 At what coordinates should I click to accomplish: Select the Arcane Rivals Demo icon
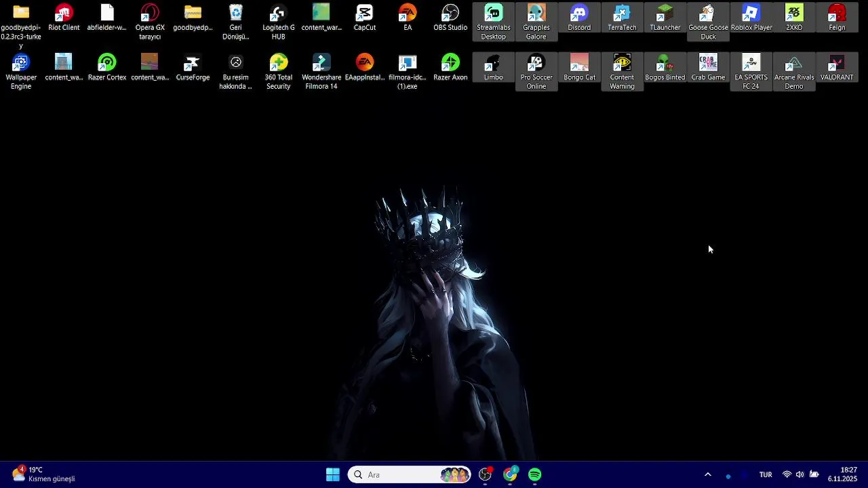click(x=794, y=72)
